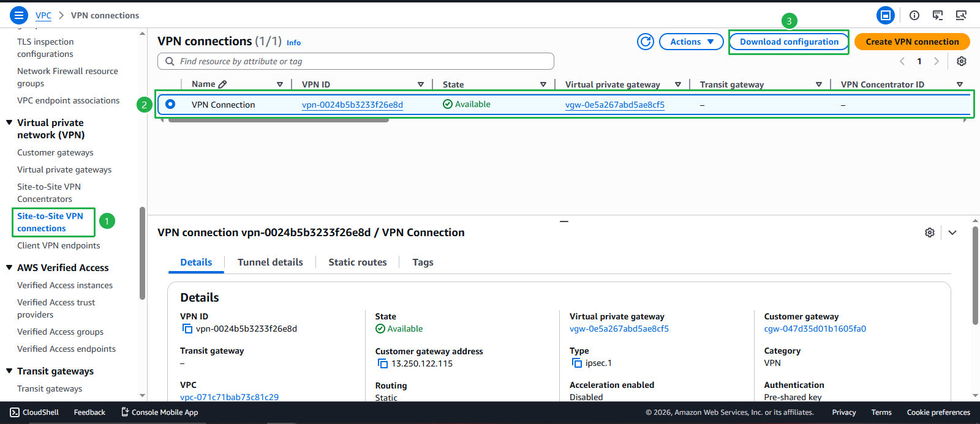Open vgw-0e5a267abd5ae8cf5 link in Details
Image resolution: width=980 pixels, height=424 pixels.
tap(619, 329)
